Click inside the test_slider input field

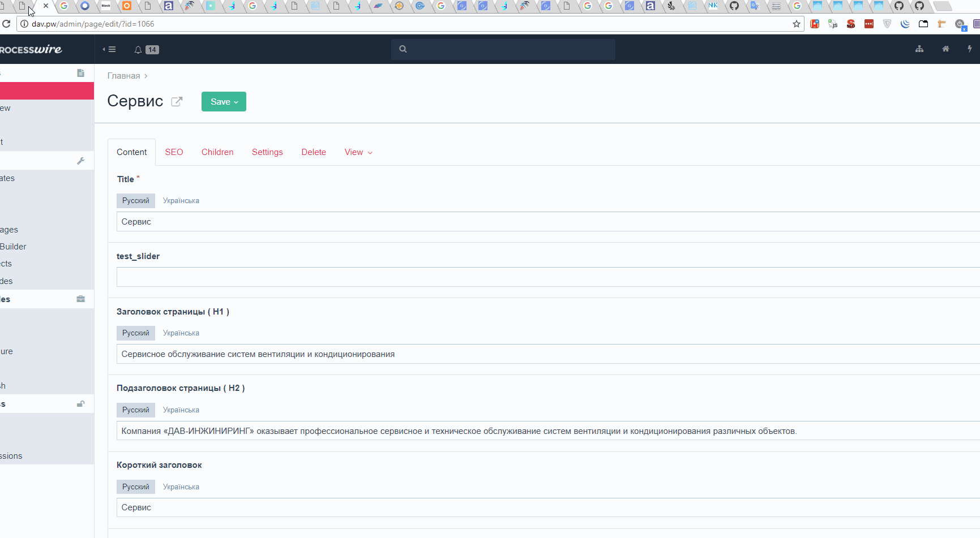[x=396, y=277]
